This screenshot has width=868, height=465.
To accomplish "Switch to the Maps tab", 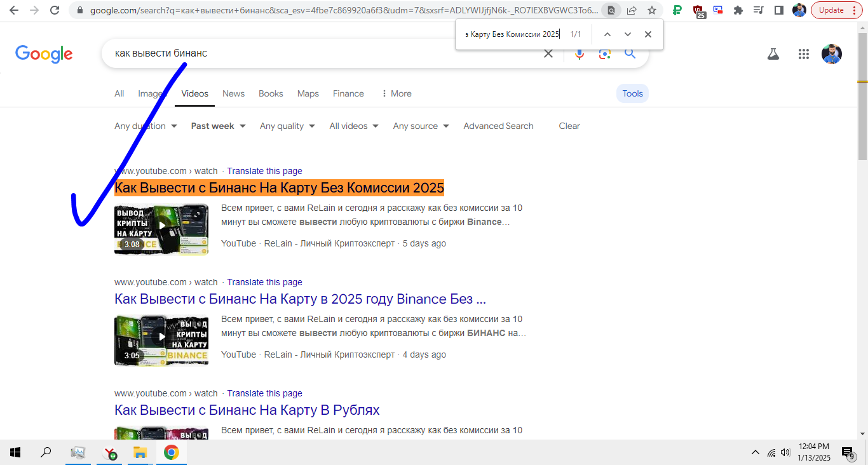I will (308, 93).
